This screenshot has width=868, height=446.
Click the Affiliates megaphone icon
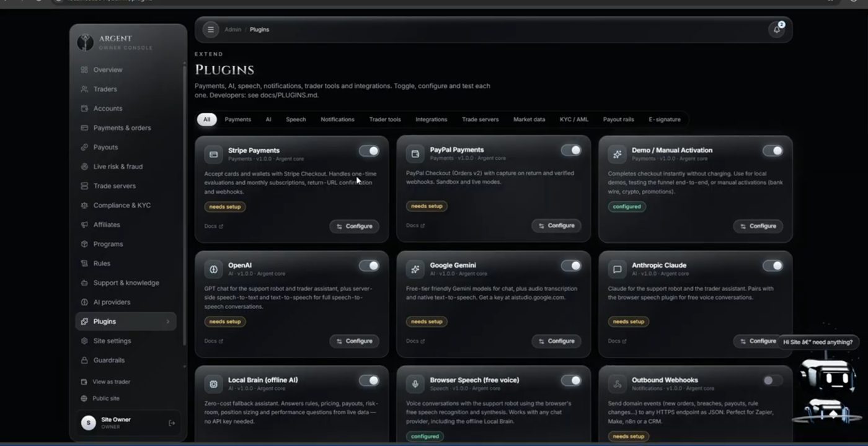click(x=84, y=225)
